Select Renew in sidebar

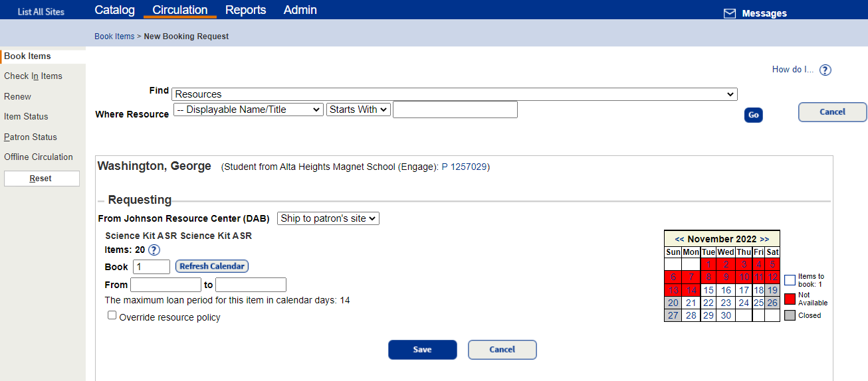[18, 96]
